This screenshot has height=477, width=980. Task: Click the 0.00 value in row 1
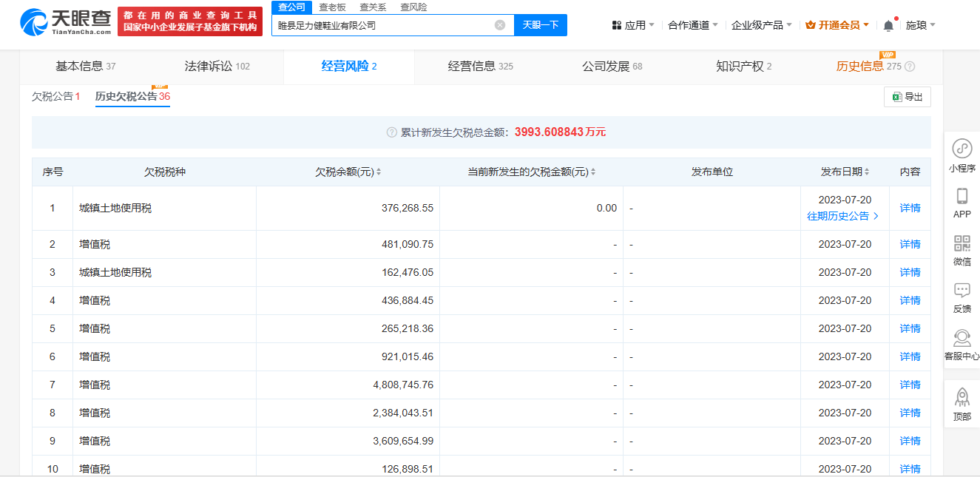tap(606, 209)
